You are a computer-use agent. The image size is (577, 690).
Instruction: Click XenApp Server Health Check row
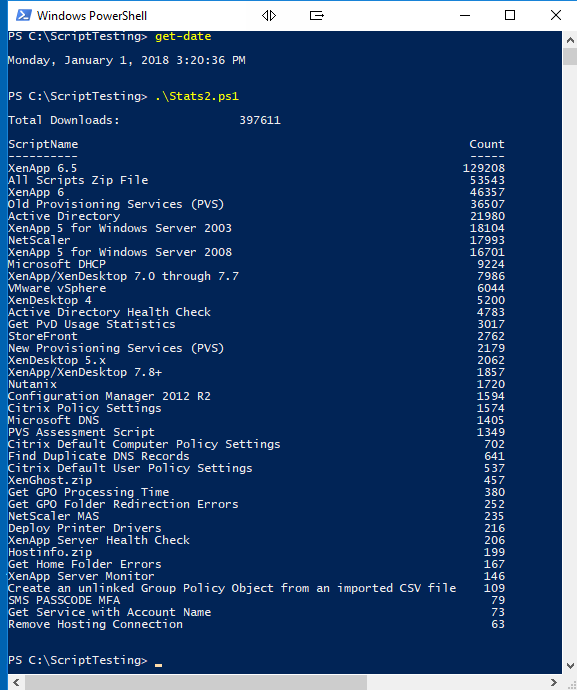click(x=256, y=540)
